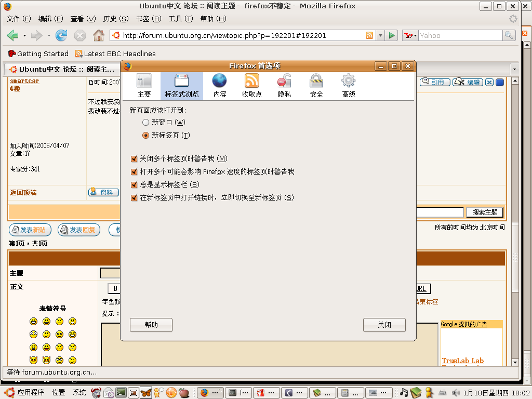This screenshot has height=399, width=532.
Task: Switch to the Ubuntu中文 论坛 browser tab
Action: tap(62, 69)
